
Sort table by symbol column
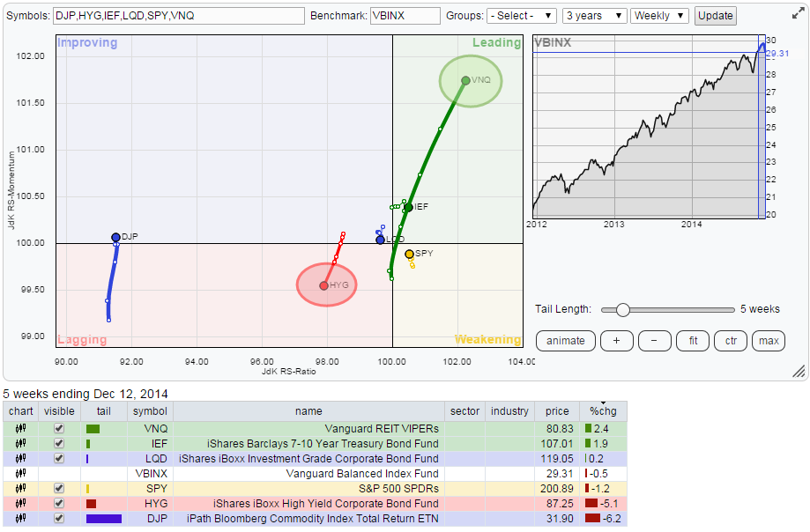tap(150, 411)
